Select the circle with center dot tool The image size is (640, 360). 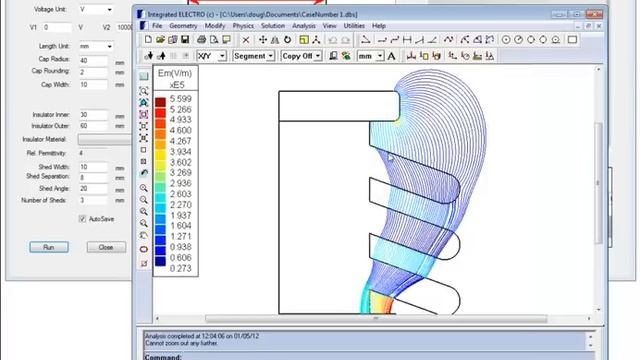506,40
